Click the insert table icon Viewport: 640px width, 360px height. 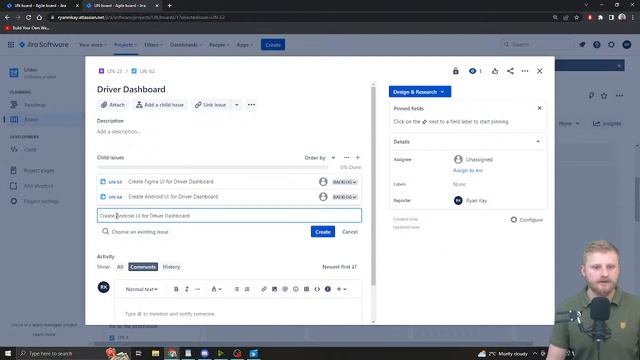coord(306,289)
